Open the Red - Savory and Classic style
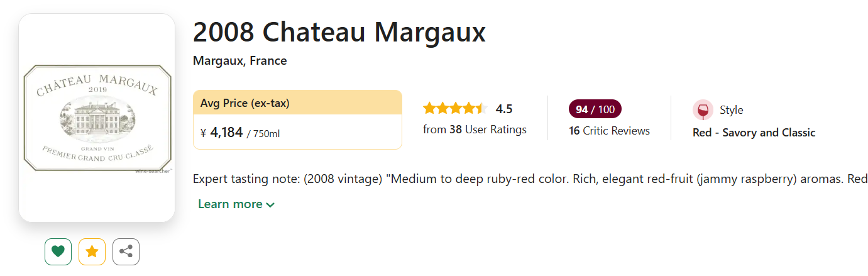This screenshot has height=276, width=868. coord(754,133)
